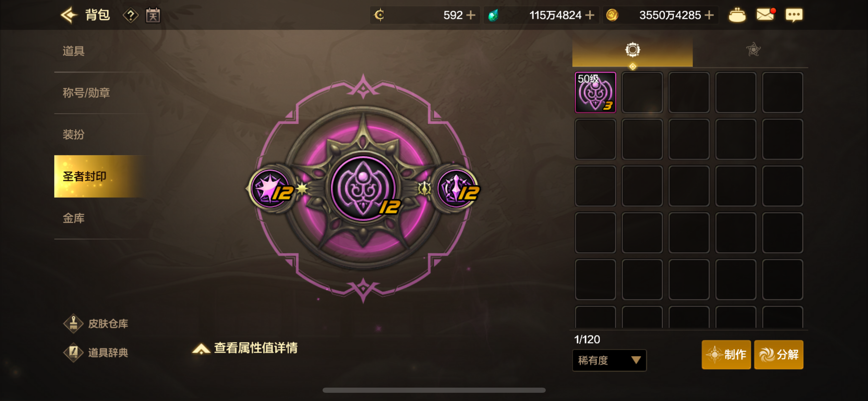Open the chat bubble icon

(794, 15)
